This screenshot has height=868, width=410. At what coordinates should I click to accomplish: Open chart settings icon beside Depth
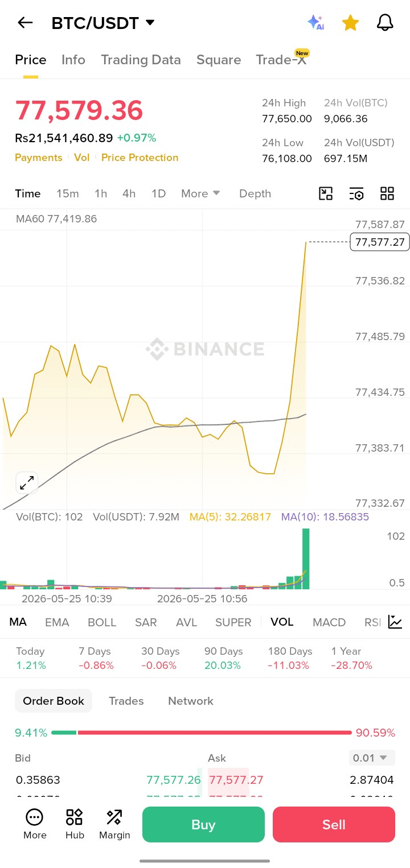click(356, 193)
